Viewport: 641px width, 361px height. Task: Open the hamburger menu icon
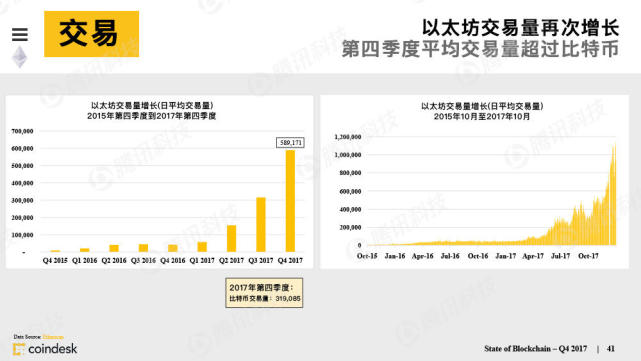point(20,34)
